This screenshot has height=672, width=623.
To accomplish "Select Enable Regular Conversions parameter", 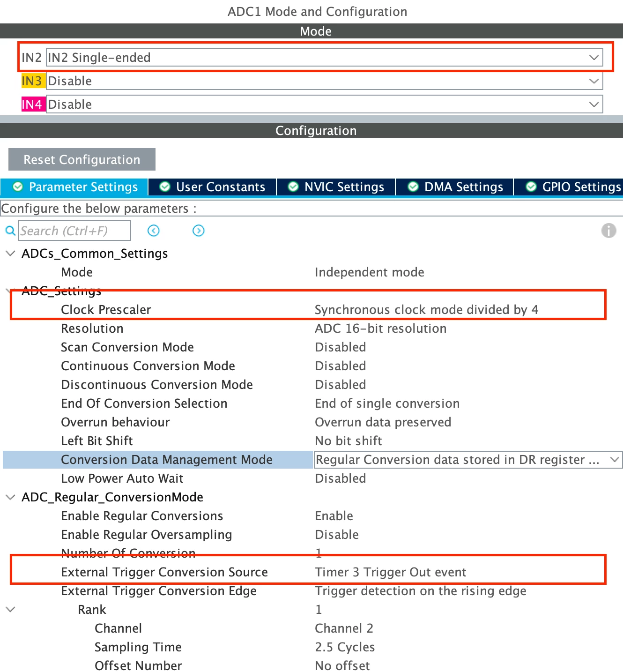I will pyautogui.click(x=142, y=516).
